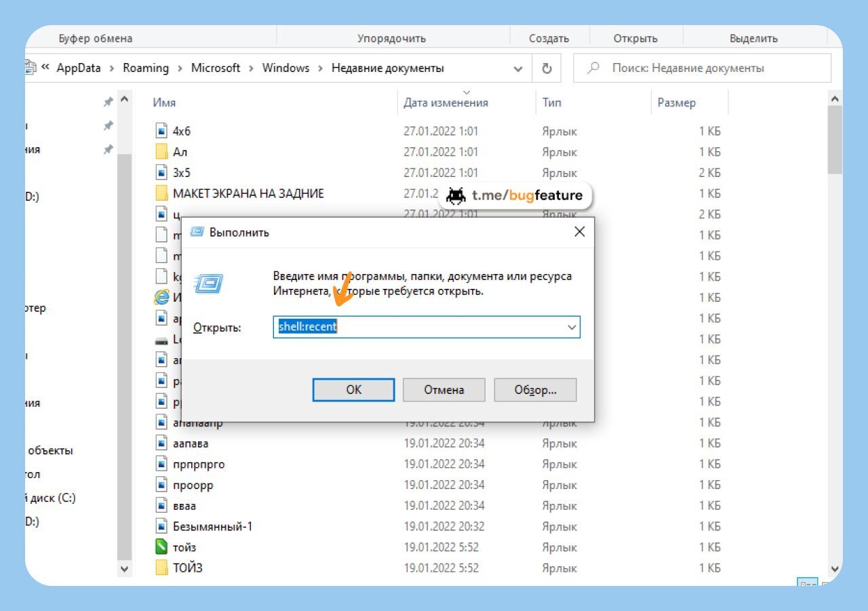Click the Отмена button
This screenshot has height=611, width=868.
click(x=443, y=390)
